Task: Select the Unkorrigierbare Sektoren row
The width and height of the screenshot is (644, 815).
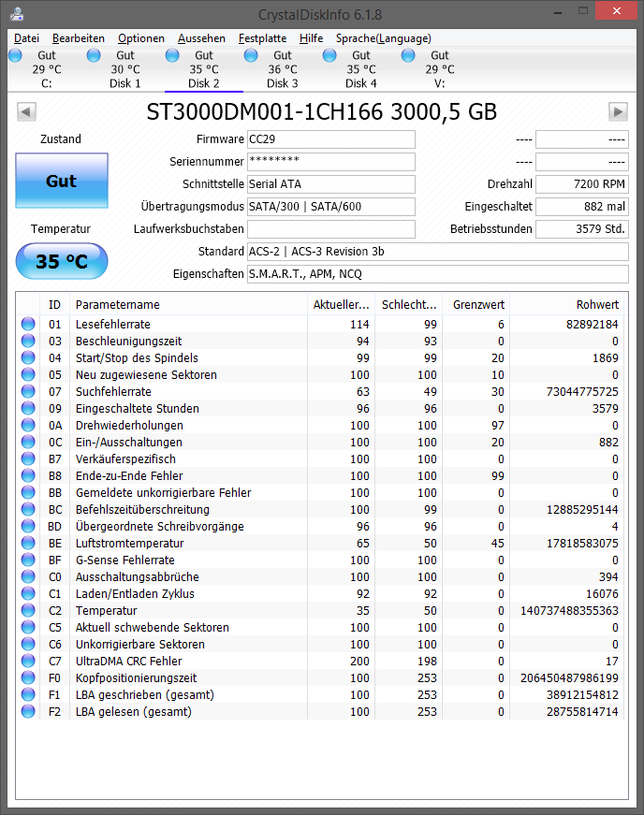Action: pos(320,645)
